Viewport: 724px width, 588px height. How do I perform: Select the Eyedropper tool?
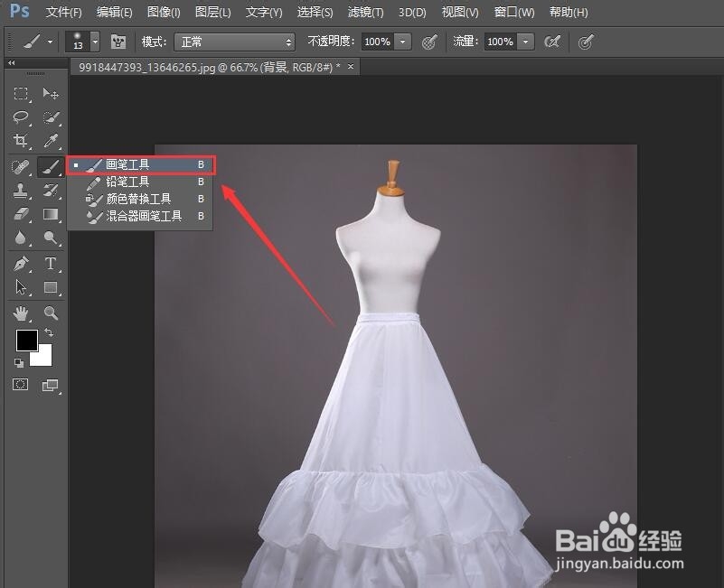coord(51,140)
